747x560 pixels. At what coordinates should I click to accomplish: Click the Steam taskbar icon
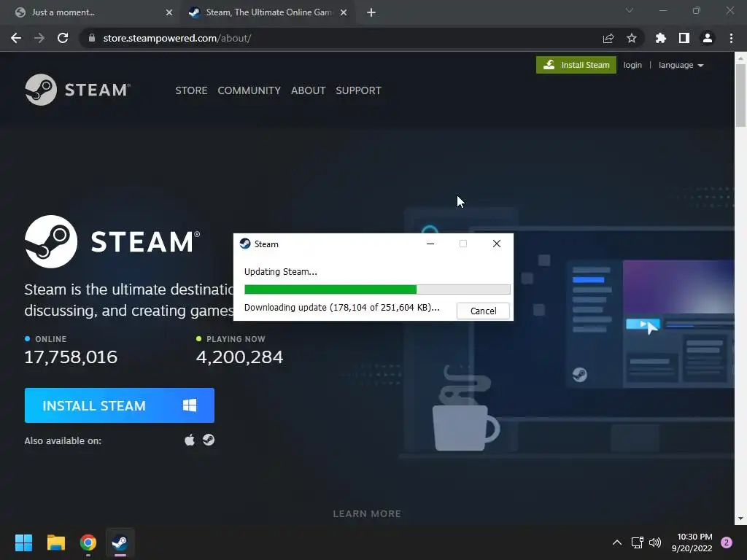coord(120,542)
